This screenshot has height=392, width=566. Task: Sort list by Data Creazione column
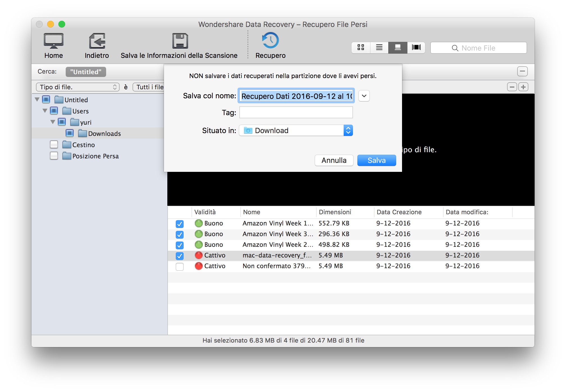pos(399,212)
